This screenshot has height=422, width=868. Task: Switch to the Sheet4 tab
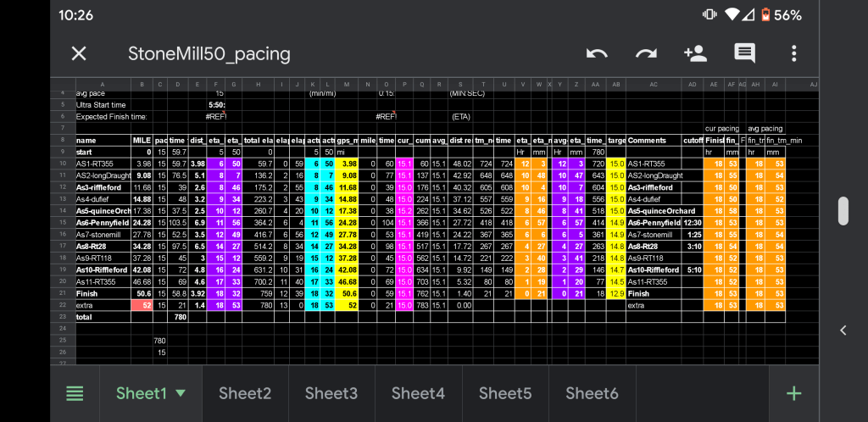click(x=418, y=393)
